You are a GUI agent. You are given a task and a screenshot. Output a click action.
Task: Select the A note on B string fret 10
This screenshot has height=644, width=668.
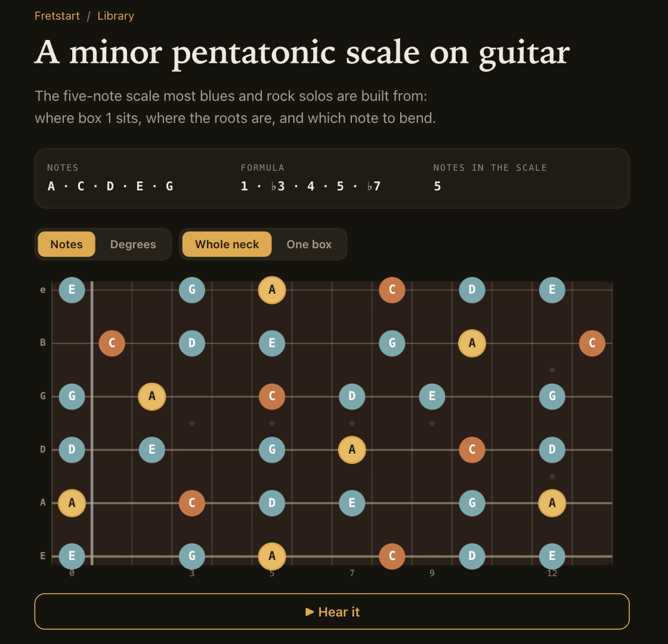point(472,343)
